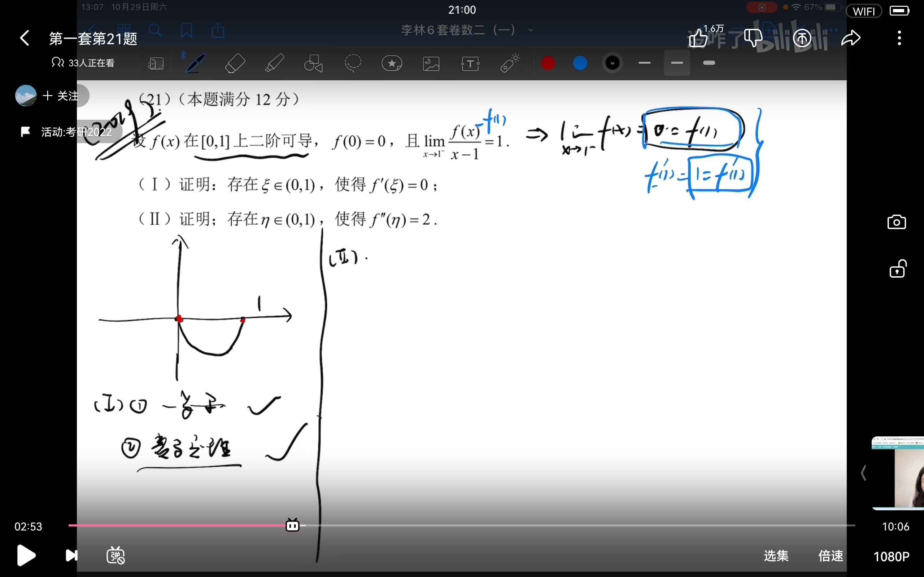924x577 pixels.
Task: Follow the uploader with 关注 button
Action: [61, 96]
